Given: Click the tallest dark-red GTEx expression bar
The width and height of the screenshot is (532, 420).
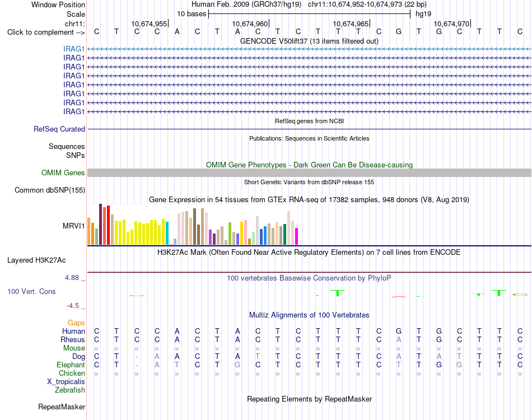Looking at the screenshot, I should (100, 224).
